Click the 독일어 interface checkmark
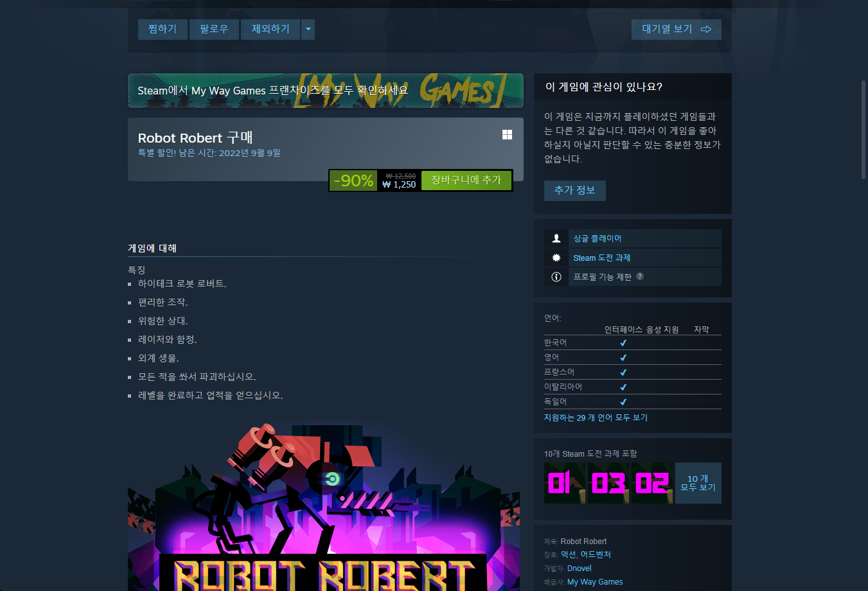This screenshot has height=591, width=868. tap(623, 402)
